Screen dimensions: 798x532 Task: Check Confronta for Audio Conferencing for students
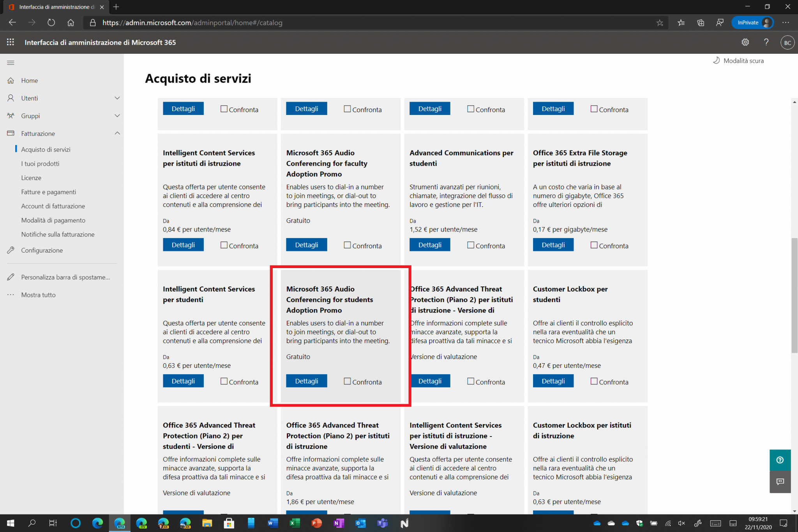[347, 381]
